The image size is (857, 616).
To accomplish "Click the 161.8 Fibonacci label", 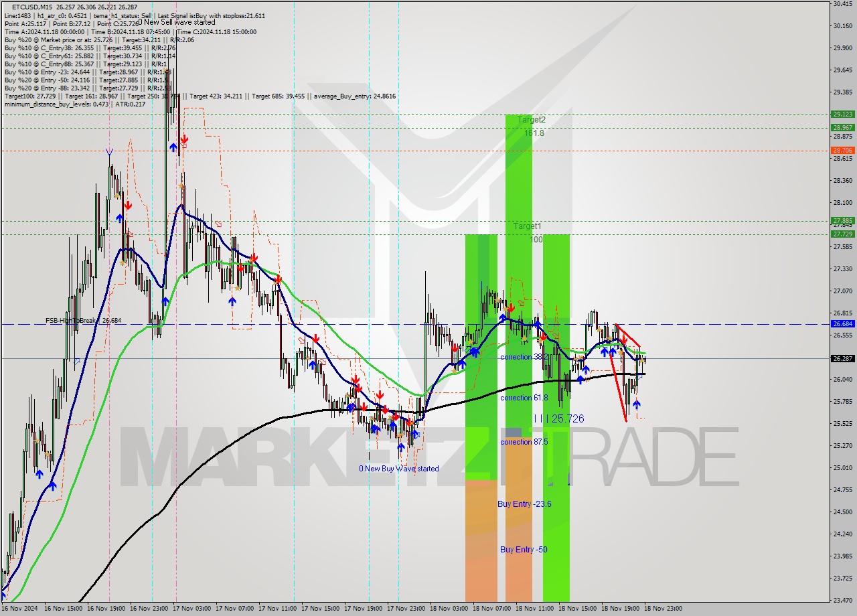I will pyautogui.click(x=534, y=133).
